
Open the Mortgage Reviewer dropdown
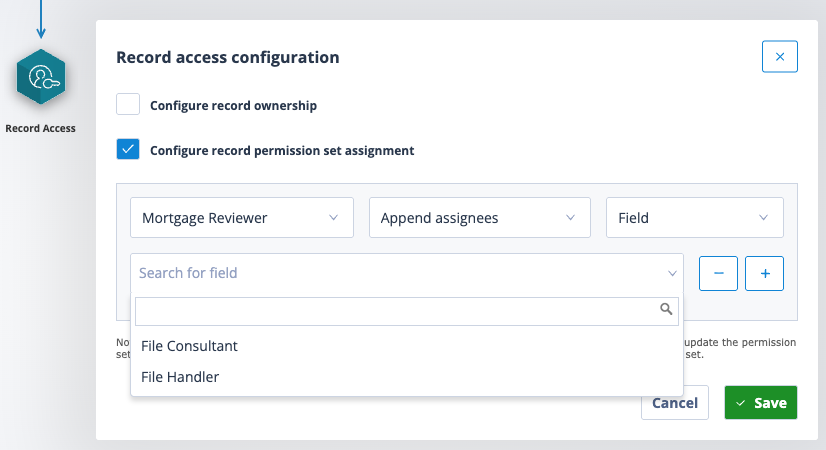[x=242, y=218]
